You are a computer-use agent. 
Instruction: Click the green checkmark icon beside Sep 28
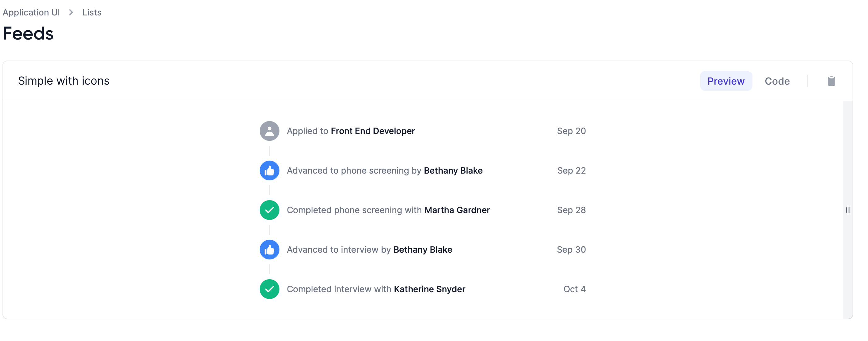(269, 210)
